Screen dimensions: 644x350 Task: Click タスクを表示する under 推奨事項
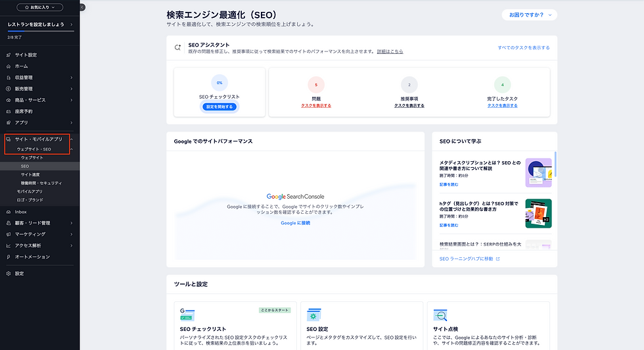(x=409, y=106)
